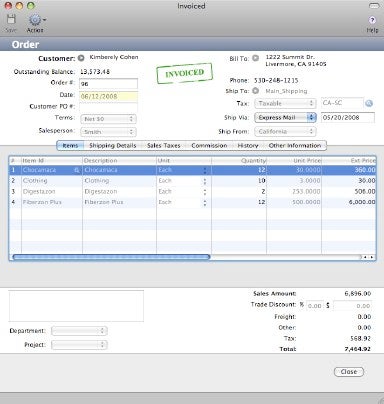Switch to the Shipping Details tab

pos(113,146)
